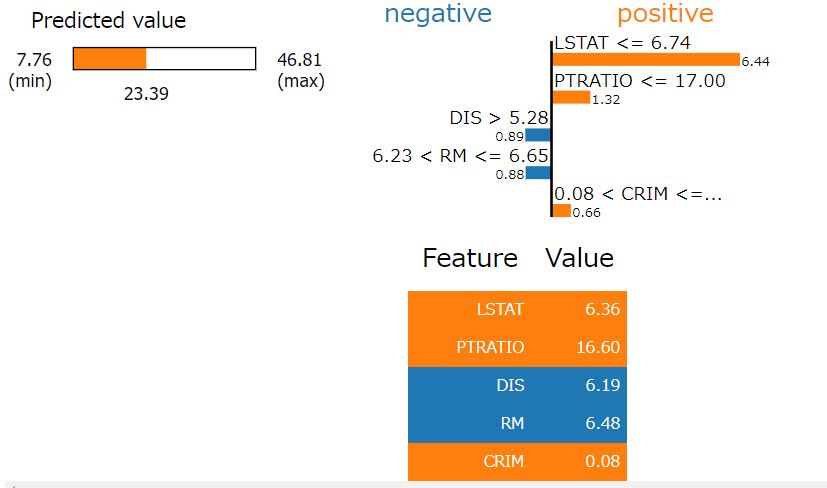Click the blue DIS > 5.28 bar
Screen dimensions: 827x488
(x=538, y=135)
